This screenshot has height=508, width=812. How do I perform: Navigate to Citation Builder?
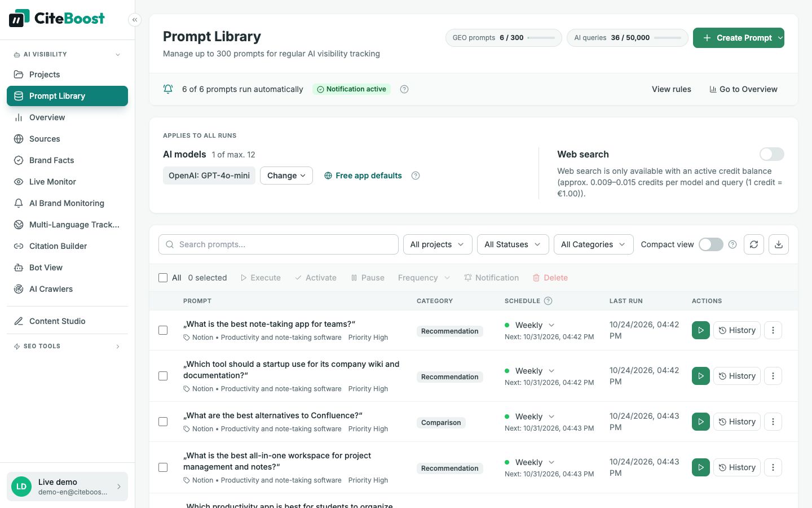coord(67,246)
